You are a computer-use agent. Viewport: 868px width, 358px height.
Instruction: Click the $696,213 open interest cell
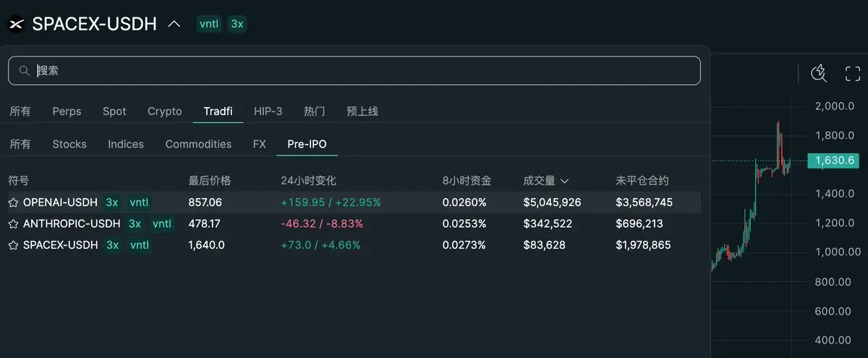click(639, 223)
